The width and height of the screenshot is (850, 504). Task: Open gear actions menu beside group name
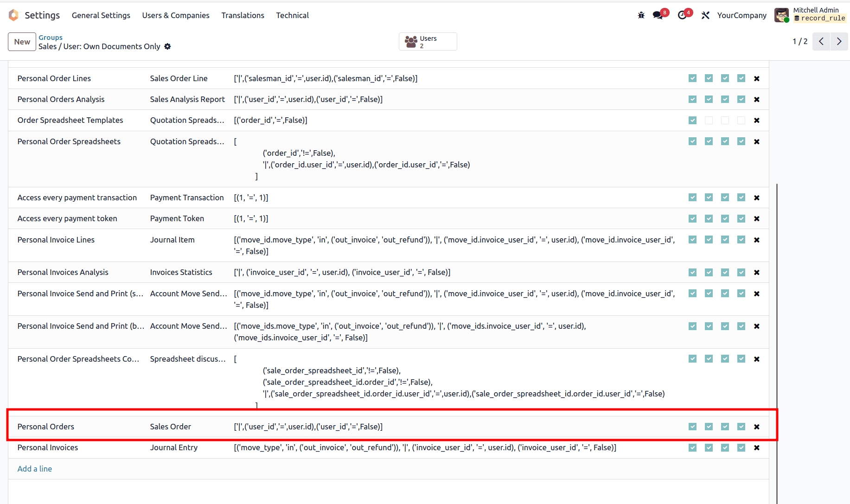click(167, 46)
